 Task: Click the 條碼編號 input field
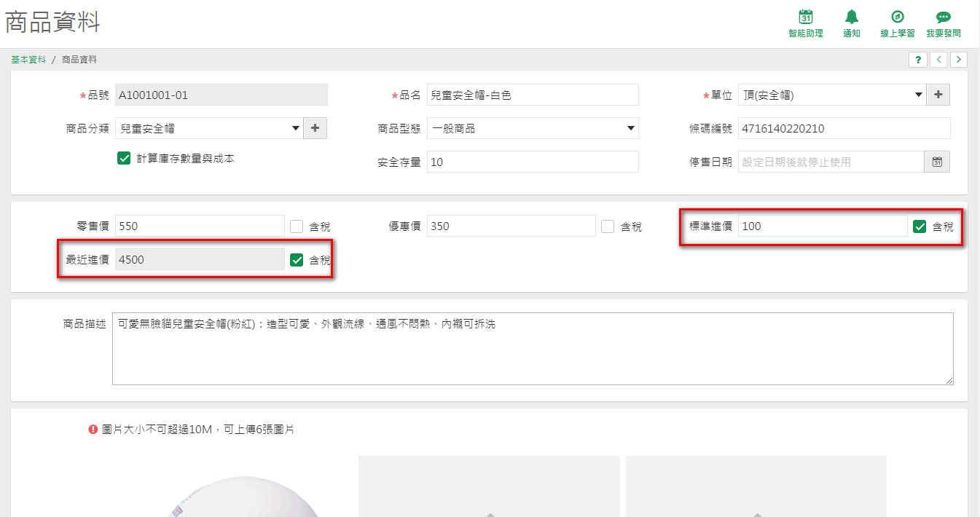tap(844, 128)
